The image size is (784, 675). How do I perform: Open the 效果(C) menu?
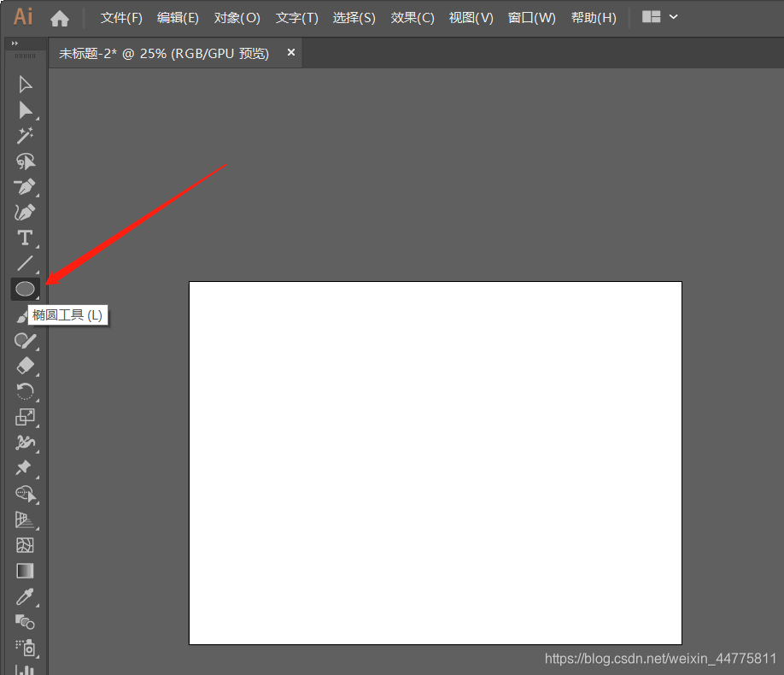point(412,18)
